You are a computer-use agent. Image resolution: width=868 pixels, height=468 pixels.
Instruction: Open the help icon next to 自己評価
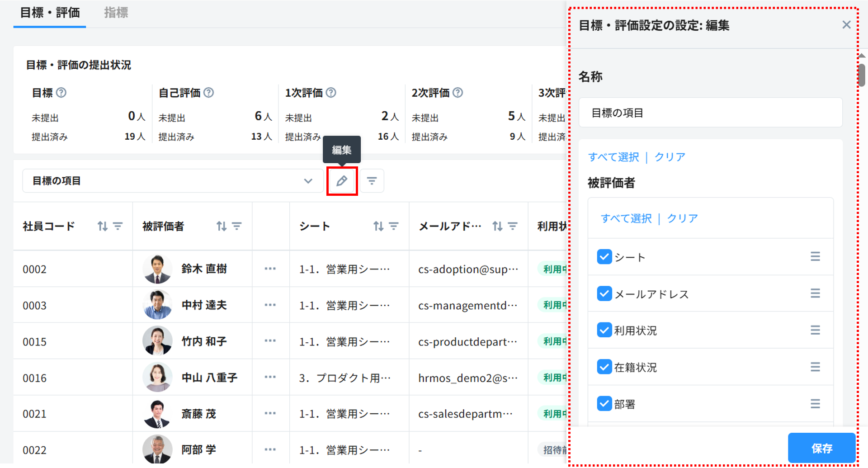pyautogui.click(x=208, y=93)
